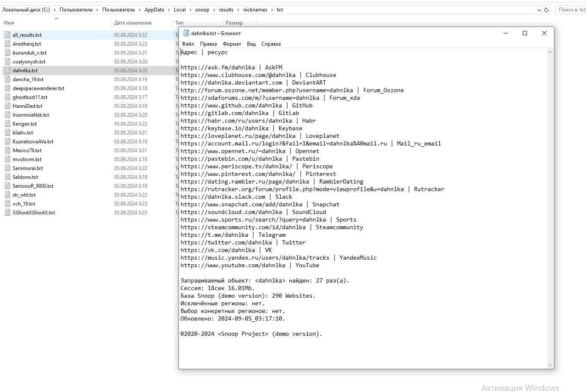
Task: Click the burunduk_v.txt file icon
Action: pyautogui.click(x=8, y=52)
